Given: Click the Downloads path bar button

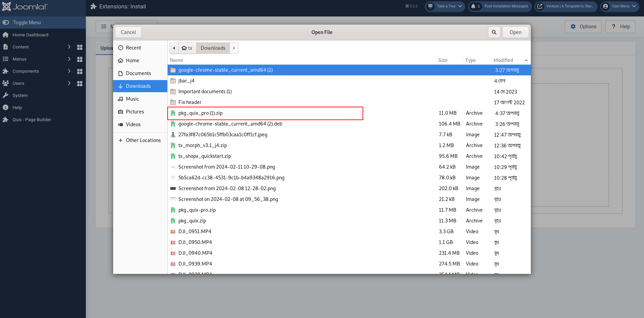Looking at the screenshot, I should [x=213, y=48].
